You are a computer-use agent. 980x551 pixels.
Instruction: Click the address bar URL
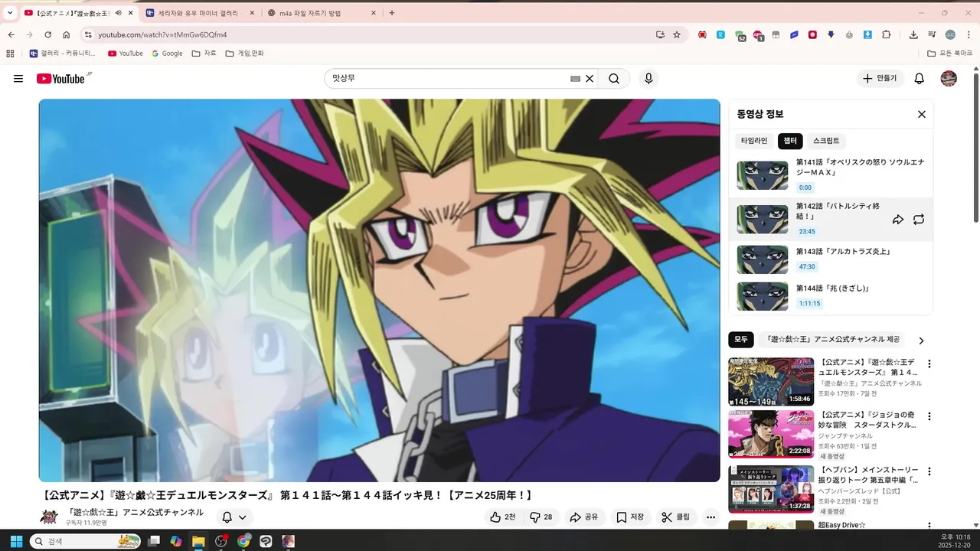point(162,34)
